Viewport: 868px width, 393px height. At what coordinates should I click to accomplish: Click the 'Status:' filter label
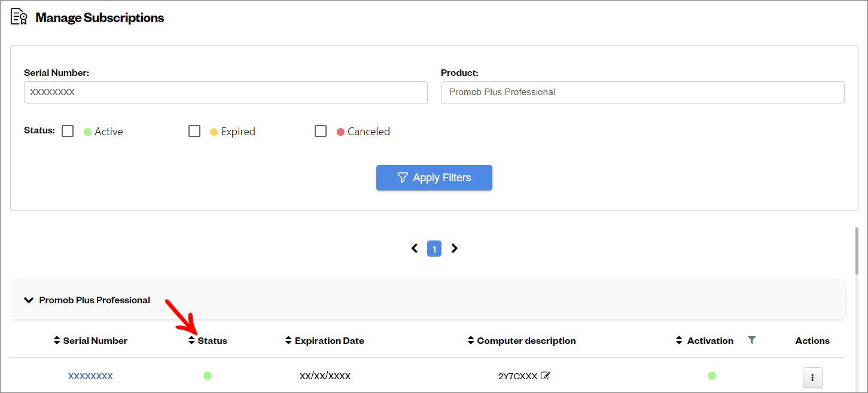[x=39, y=130]
